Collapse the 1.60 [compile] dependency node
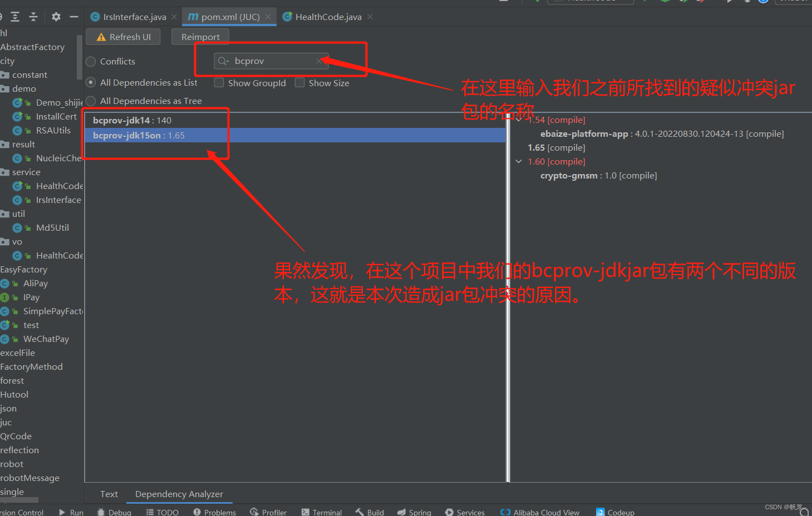 [x=519, y=161]
